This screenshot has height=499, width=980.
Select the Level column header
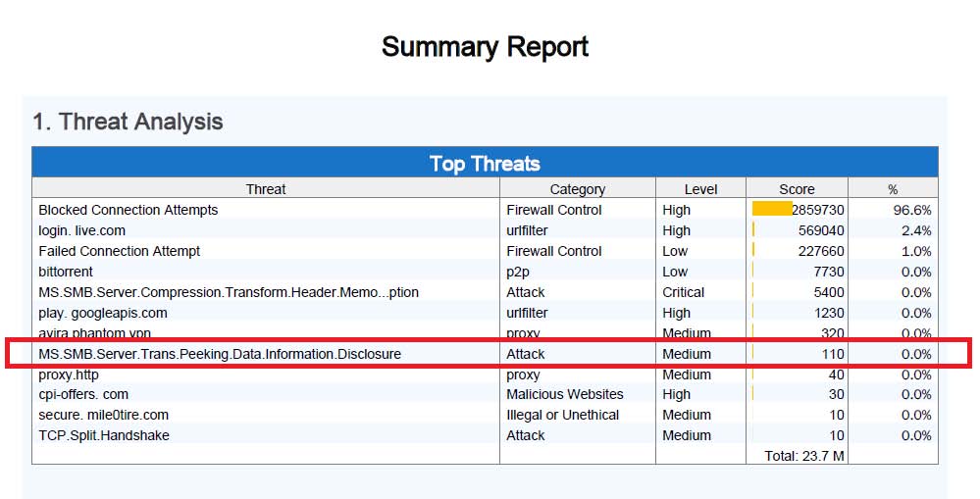click(x=700, y=188)
